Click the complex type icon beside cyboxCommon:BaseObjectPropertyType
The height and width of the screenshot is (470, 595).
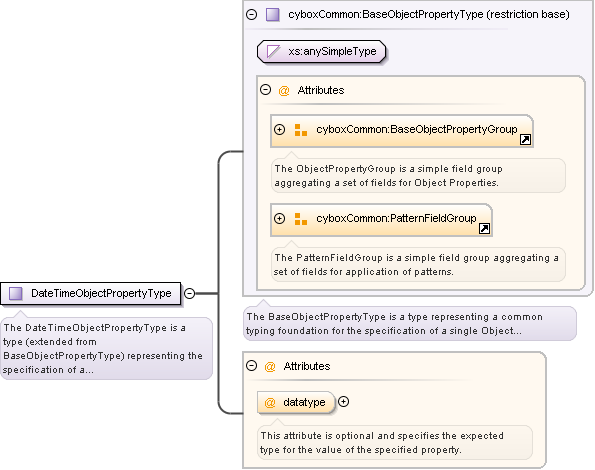pos(272,14)
